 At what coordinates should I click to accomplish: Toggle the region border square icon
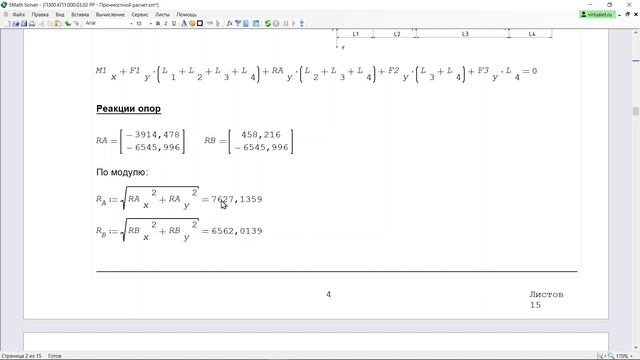point(200,23)
